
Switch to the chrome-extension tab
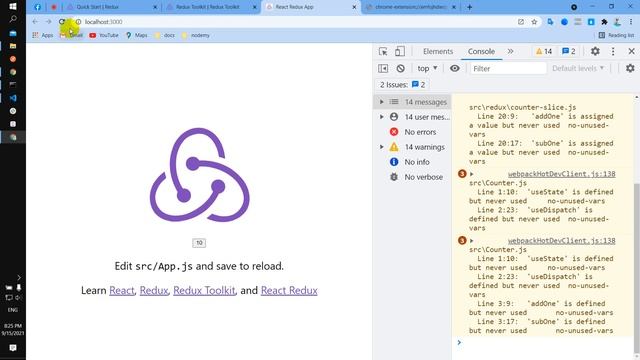pyautogui.click(x=410, y=7)
